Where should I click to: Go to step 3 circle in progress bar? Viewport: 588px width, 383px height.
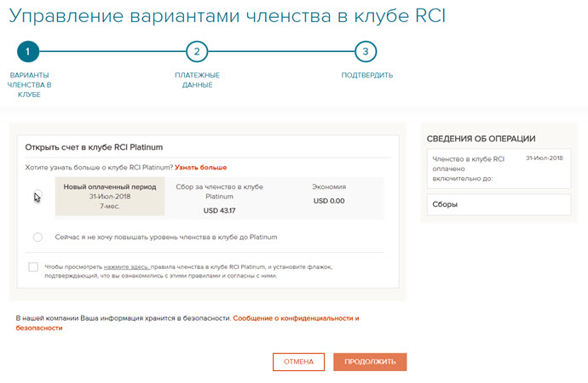(x=366, y=52)
